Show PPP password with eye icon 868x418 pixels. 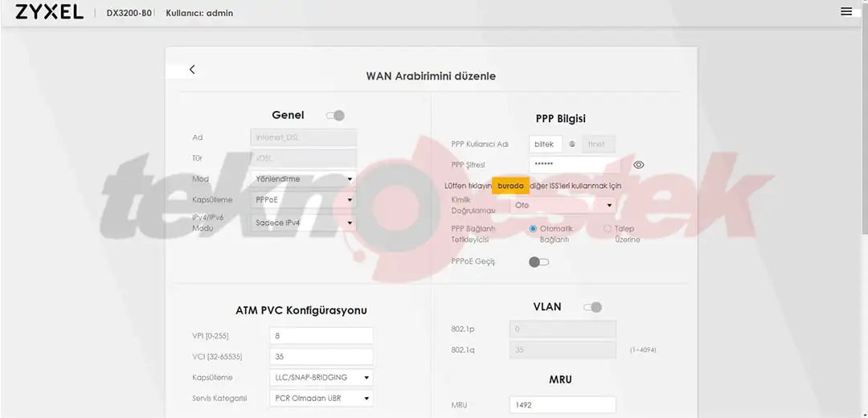[638, 165]
